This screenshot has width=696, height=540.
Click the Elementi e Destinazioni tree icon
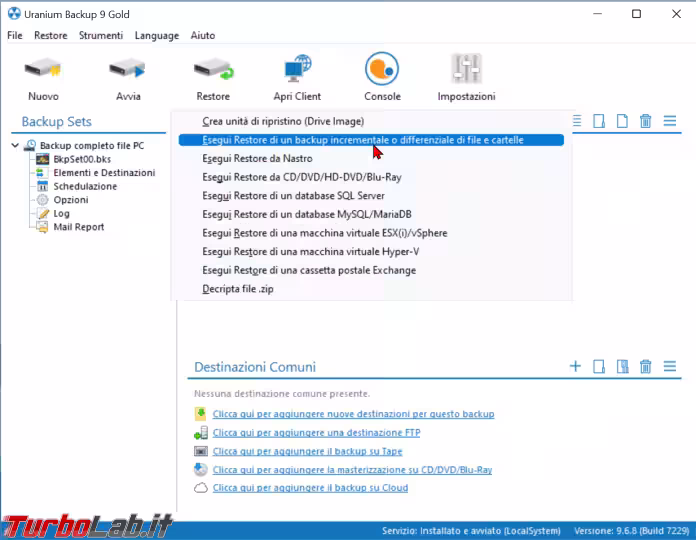coord(40,173)
